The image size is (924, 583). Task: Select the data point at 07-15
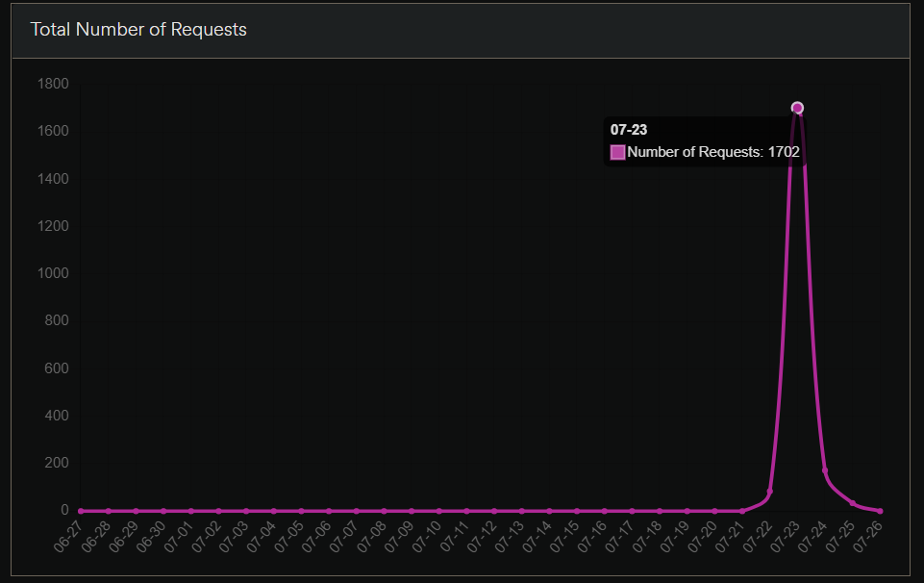577,510
